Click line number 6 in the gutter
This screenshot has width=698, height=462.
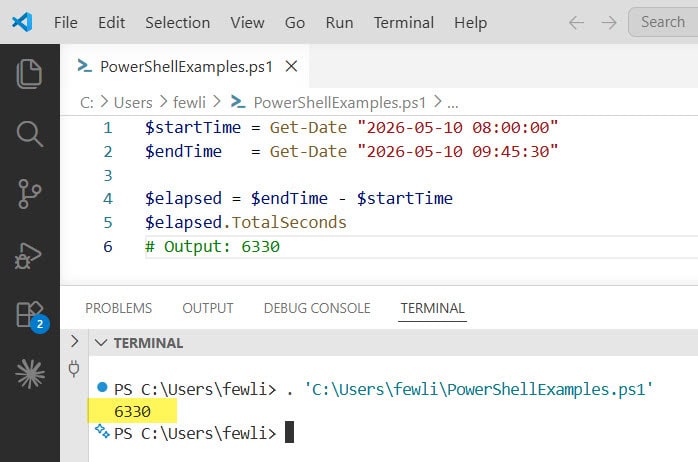pyautogui.click(x=108, y=246)
